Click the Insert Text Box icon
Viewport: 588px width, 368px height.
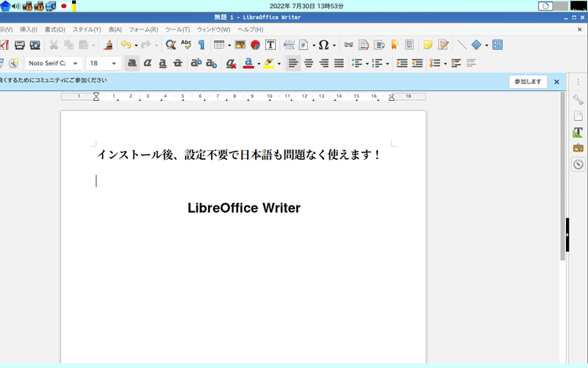tap(270, 45)
